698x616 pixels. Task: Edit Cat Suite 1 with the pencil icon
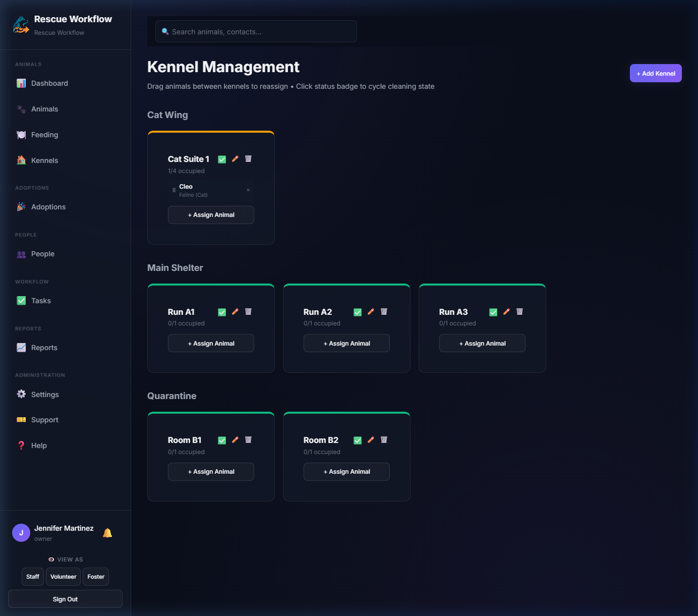[x=235, y=159]
